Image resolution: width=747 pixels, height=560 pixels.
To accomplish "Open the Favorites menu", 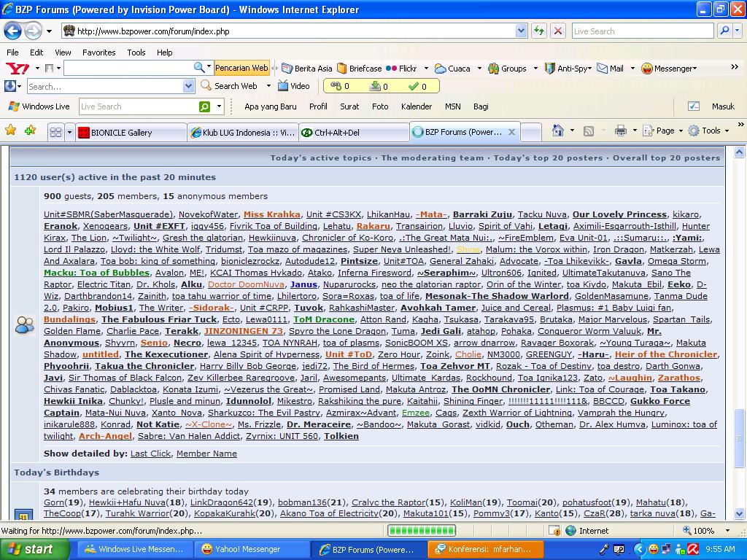I will click(x=98, y=52).
